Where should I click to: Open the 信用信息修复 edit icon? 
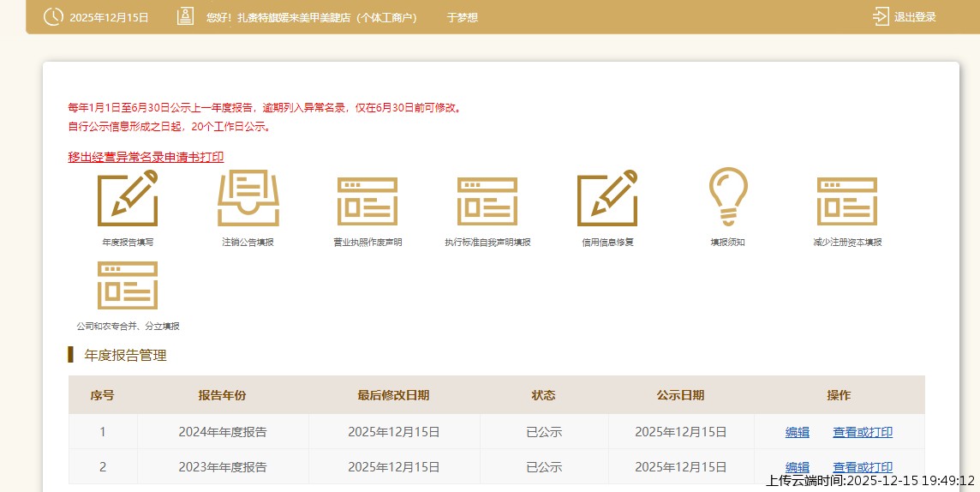click(x=607, y=199)
